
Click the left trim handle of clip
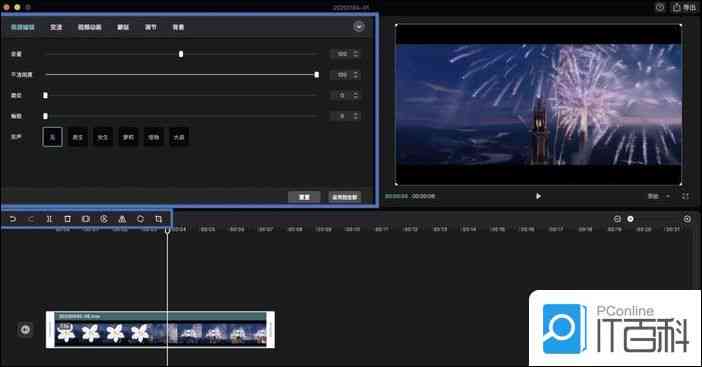tap(50, 330)
